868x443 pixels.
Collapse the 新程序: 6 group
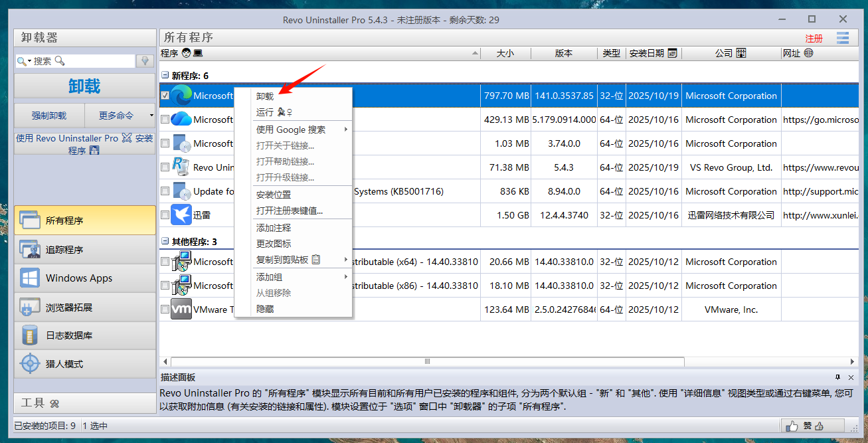[165, 76]
